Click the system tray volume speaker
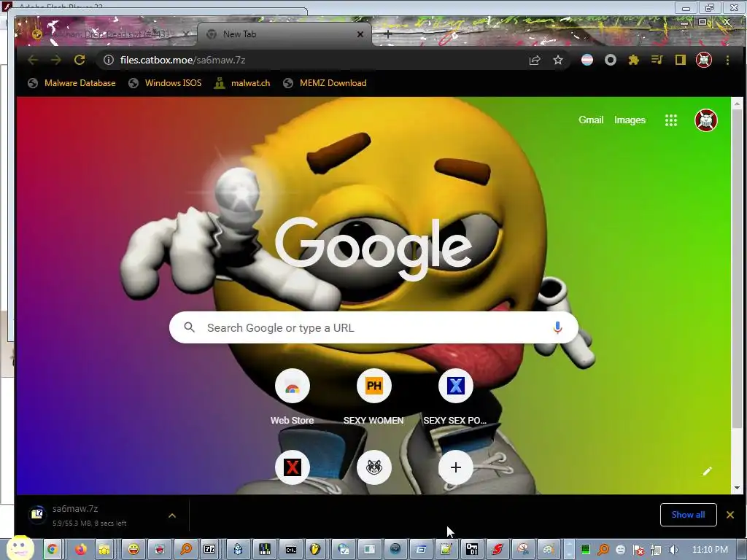The width and height of the screenshot is (747, 560). (673, 550)
